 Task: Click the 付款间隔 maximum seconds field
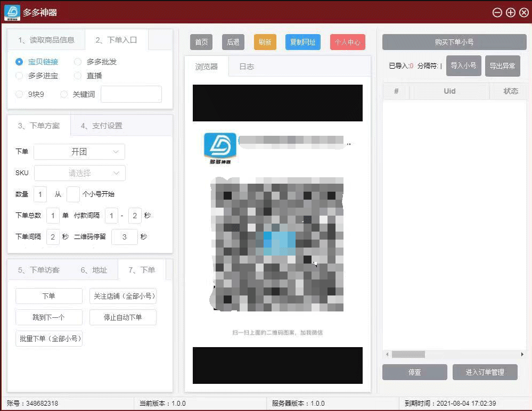point(135,216)
